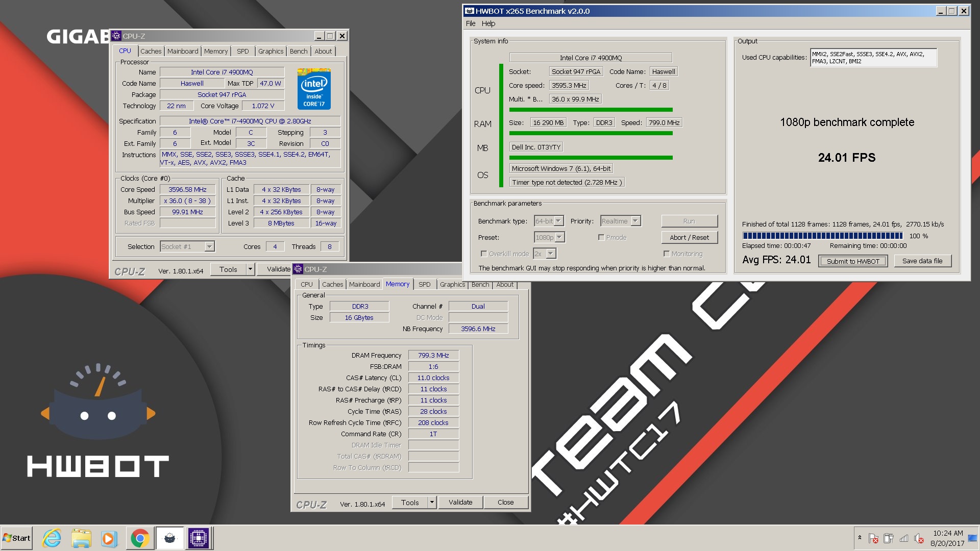This screenshot has width=980, height=551.
Task: Click the Multiplier value x 36.0 ( 8 - 38 )
Action: coord(187,201)
